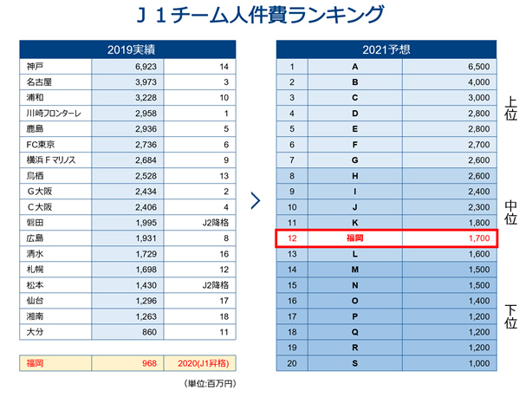This screenshot has width=532, height=397.
Task: Click the value 2,434
Action: tap(146, 192)
